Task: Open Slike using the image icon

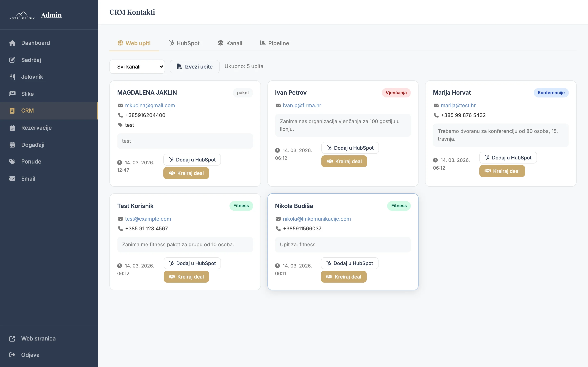Action: (x=12, y=94)
